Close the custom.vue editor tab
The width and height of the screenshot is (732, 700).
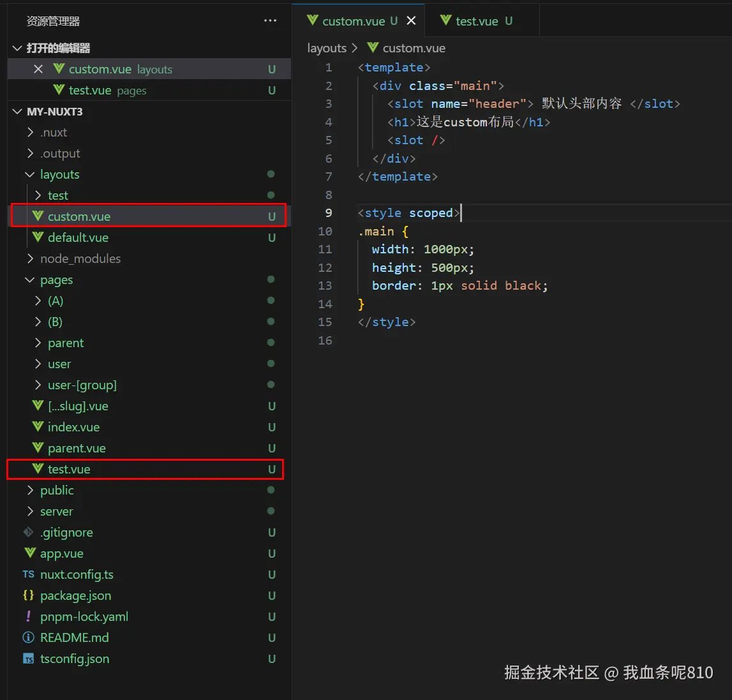411,21
